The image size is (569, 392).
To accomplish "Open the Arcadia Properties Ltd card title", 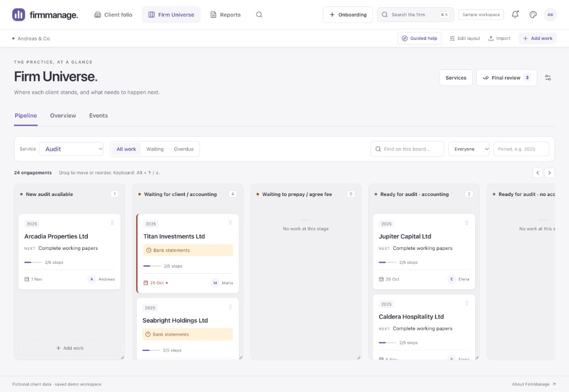I will point(56,237).
